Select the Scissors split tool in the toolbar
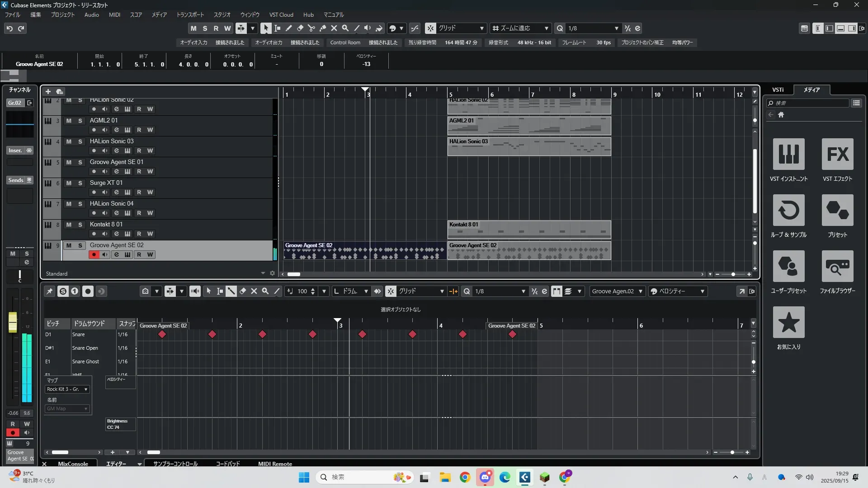The width and height of the screenshot is (868, 488). pos(311,28)
